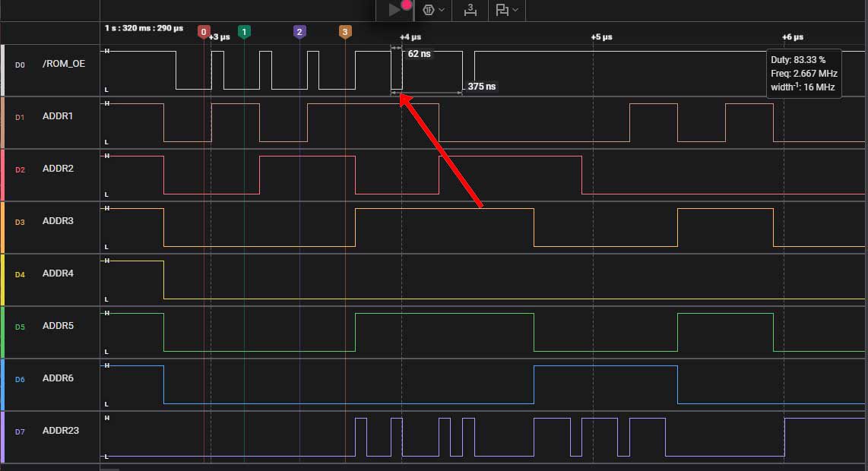Click the D0 channel index label

coord(20,65)
